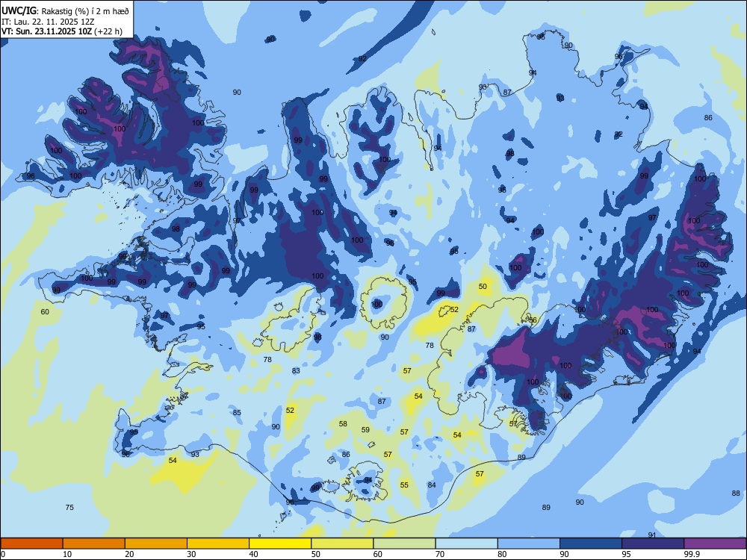Pick the 60–70 light green legend swatch

404,544
